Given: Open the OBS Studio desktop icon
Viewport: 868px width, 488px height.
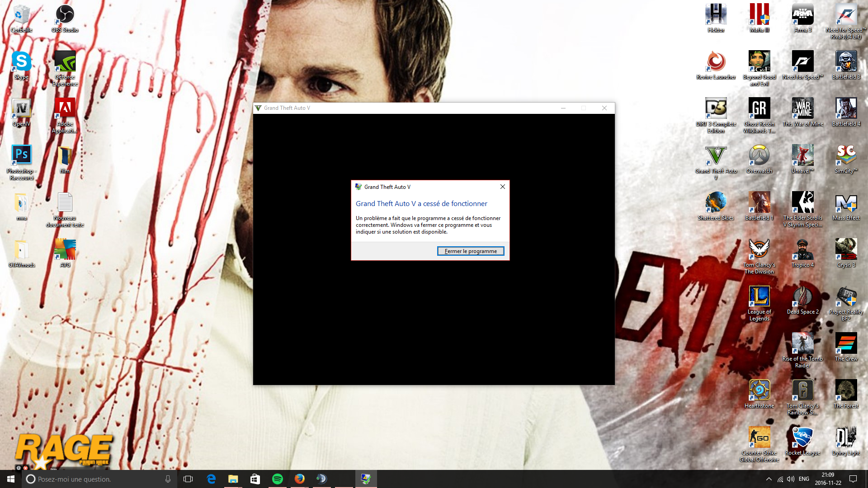Looking at the screenshot, I should coord(65,18).
